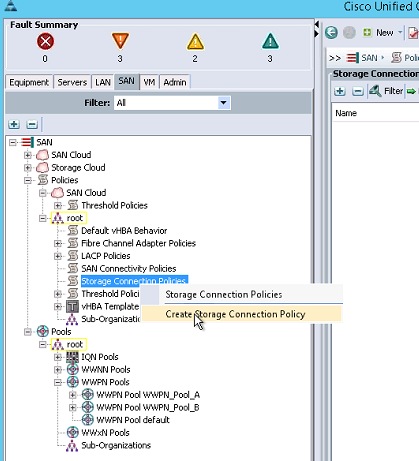
Task: Click the WWNN Pools icon
Action: click(72, 369)
